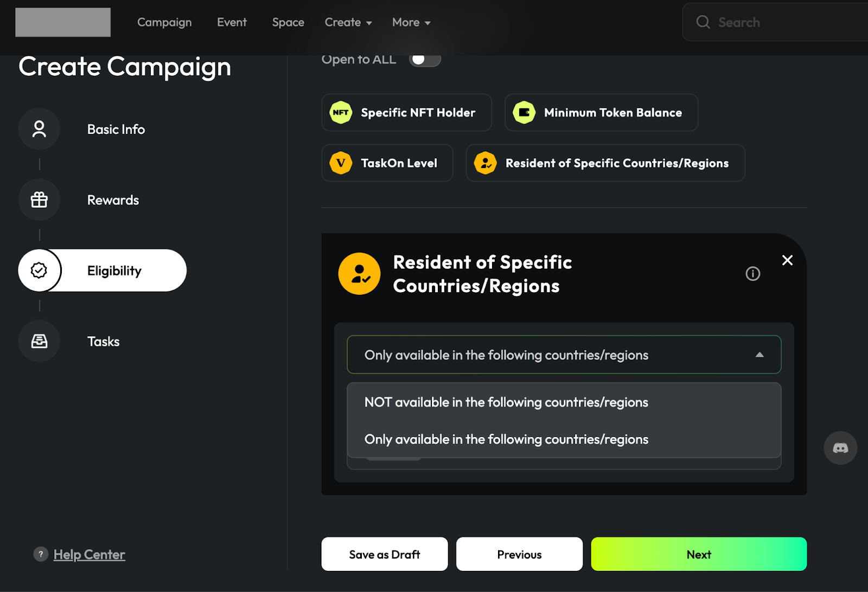Go to the Campaign navigation tab

point(164,22)
